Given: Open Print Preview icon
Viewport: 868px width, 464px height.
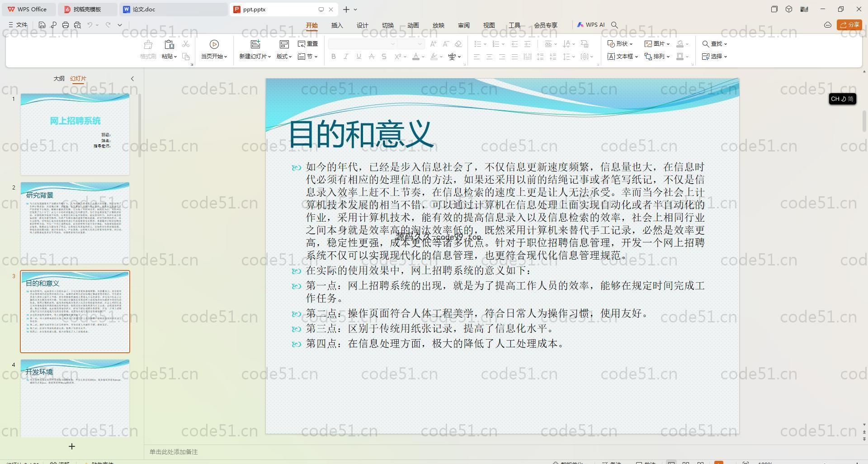Looking at the screenshot, I should click(x=77, y=25).
